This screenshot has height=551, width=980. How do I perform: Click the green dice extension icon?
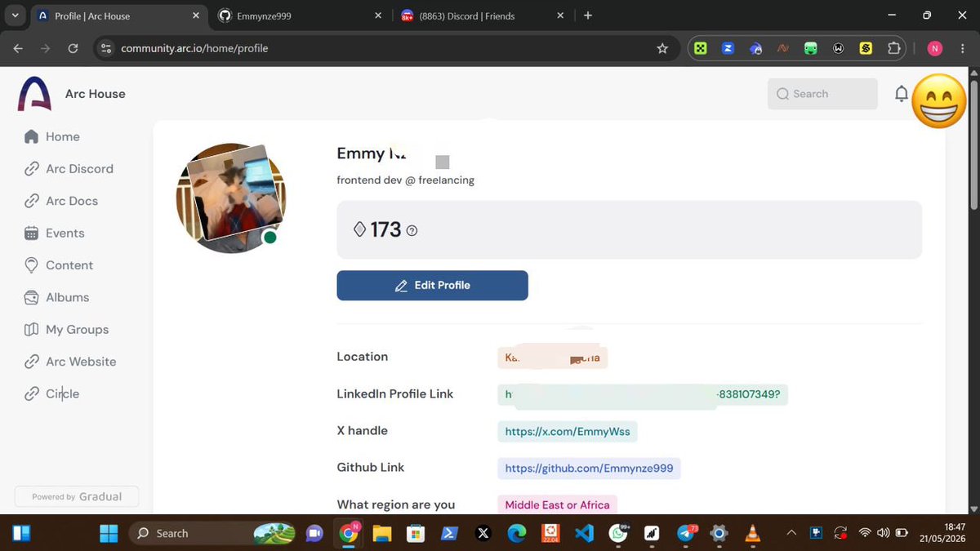pyautogui.click(x=701, y=48)
